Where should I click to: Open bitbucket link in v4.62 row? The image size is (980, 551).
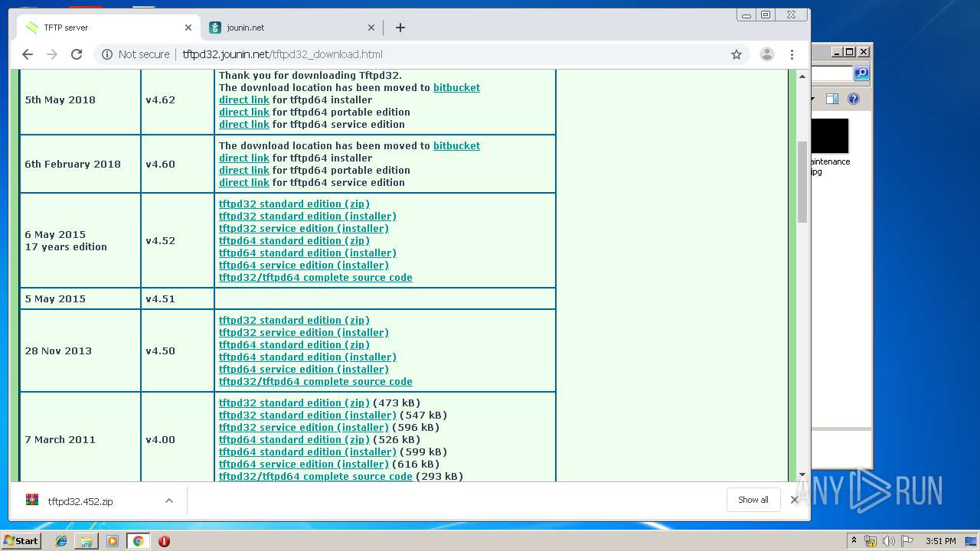[x=456, y=87]
